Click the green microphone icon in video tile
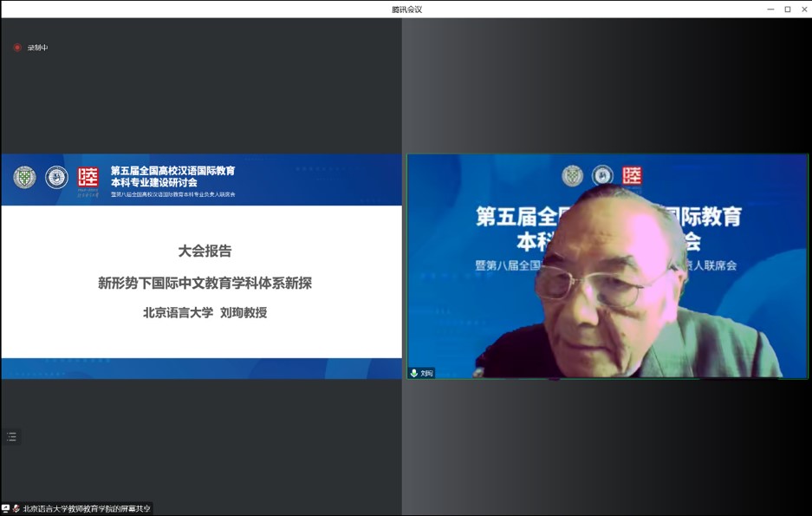812x516 pixels. click(414, 373)
